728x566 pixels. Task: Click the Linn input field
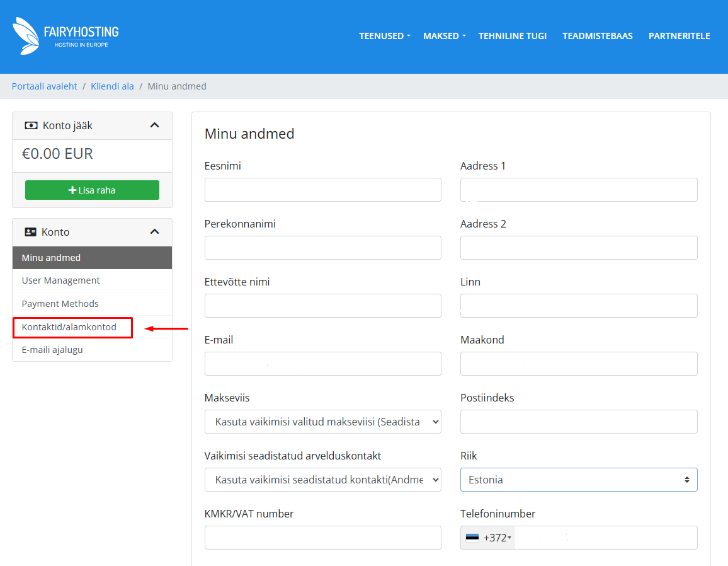click(579, 306)
